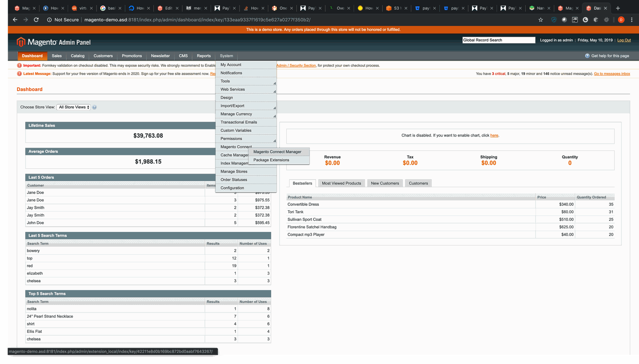Open the Sales menu
Viewport: 639px width, 364px height.
click(57, 56)
